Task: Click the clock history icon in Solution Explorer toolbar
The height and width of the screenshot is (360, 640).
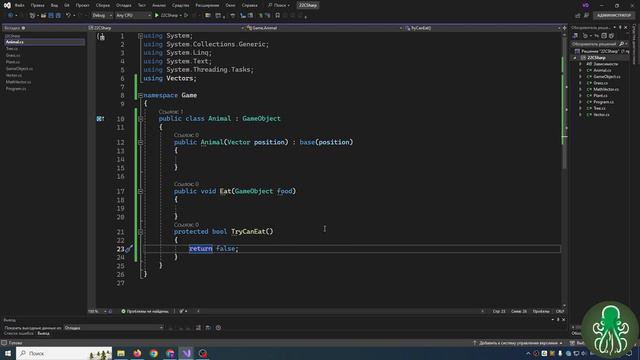Action: [x=585, y=36]
